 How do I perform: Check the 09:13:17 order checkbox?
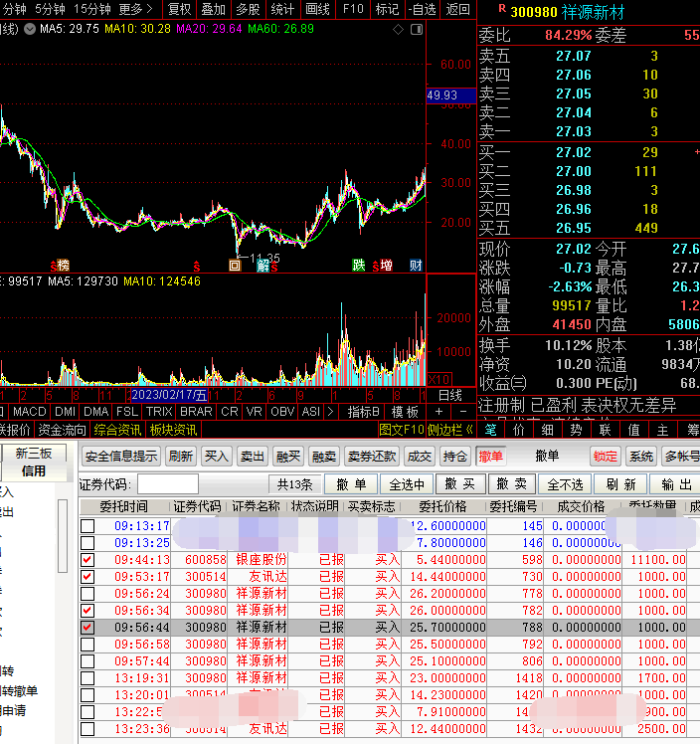(87, 526)
